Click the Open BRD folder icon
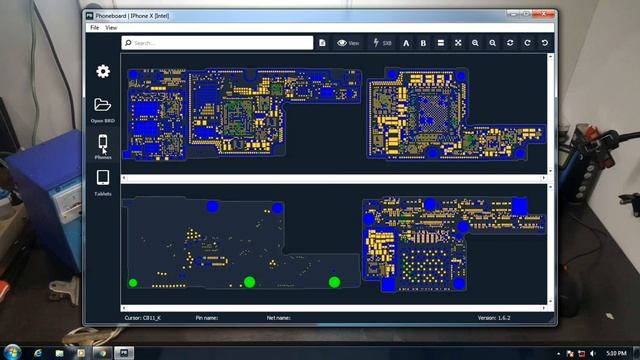 pos(102,105)
